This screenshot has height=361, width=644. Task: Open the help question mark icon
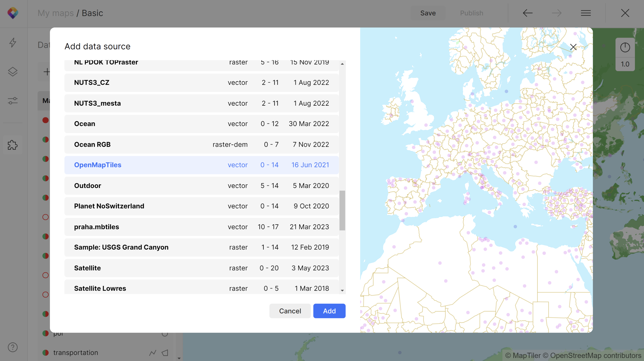12,347
